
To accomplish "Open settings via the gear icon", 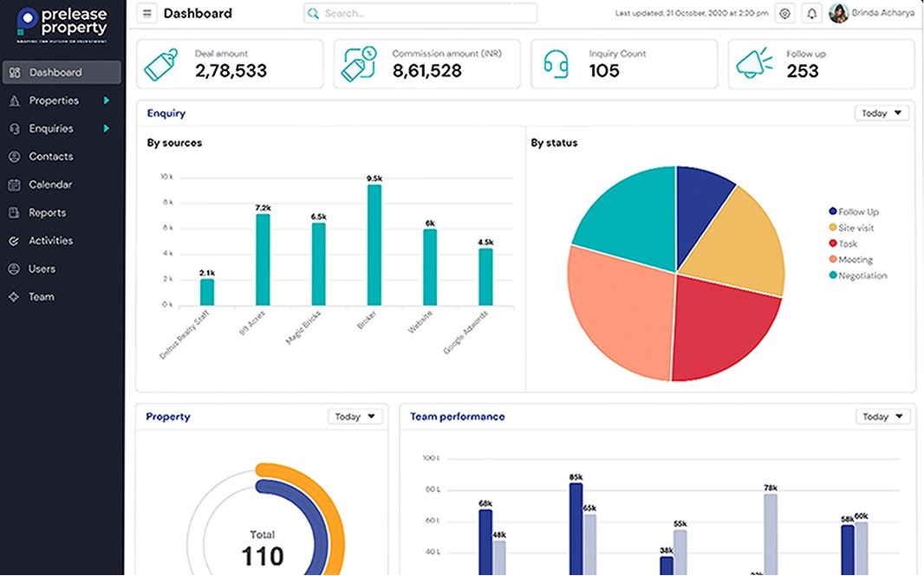I will [x=784, y=14].
